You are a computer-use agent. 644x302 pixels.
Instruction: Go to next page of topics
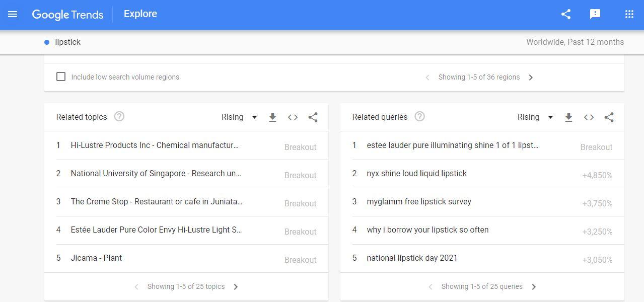pos(236,287)
